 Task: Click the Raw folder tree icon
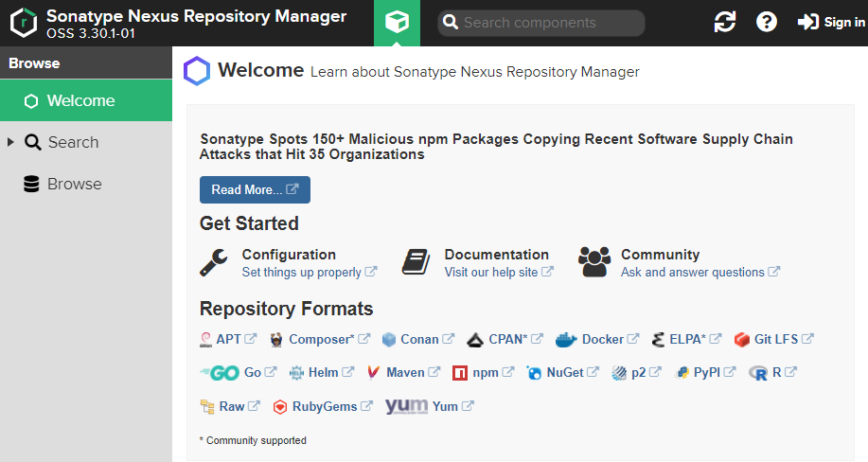click(207, 406)
